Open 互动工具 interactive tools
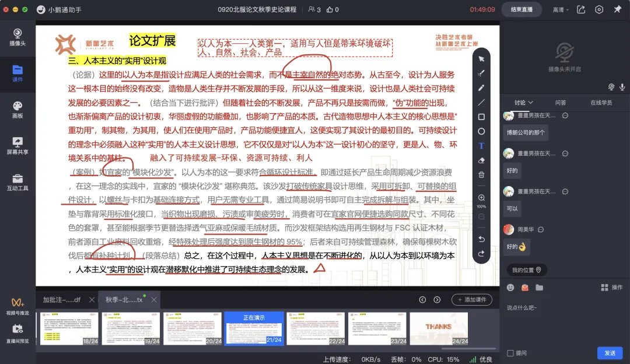 coord(17,182)
